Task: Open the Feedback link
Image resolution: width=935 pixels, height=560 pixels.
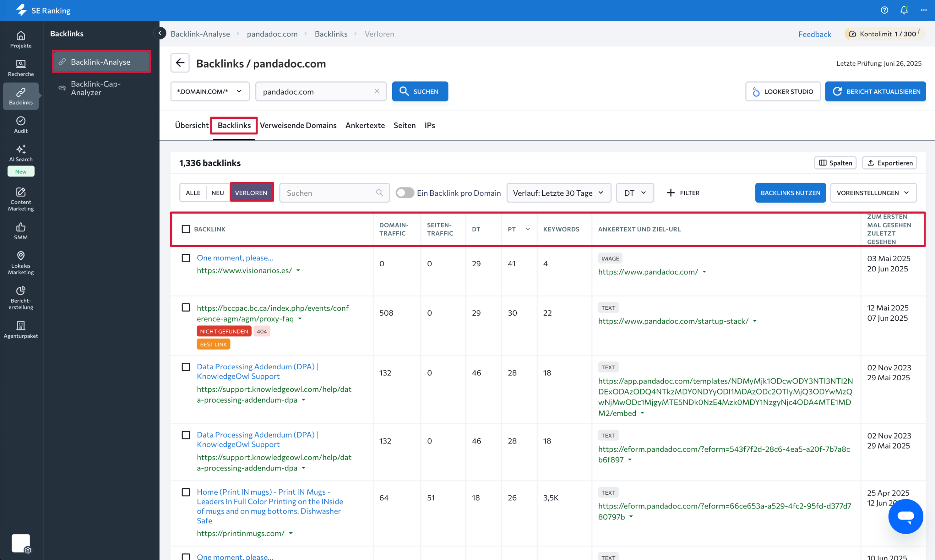Action: tap(815, 34)
